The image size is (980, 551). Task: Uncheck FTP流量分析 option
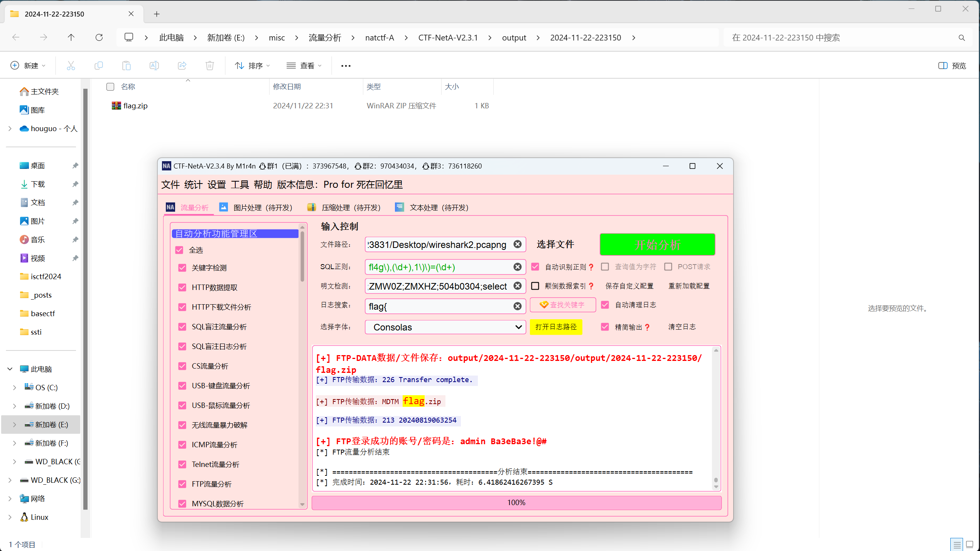point(182,484)
